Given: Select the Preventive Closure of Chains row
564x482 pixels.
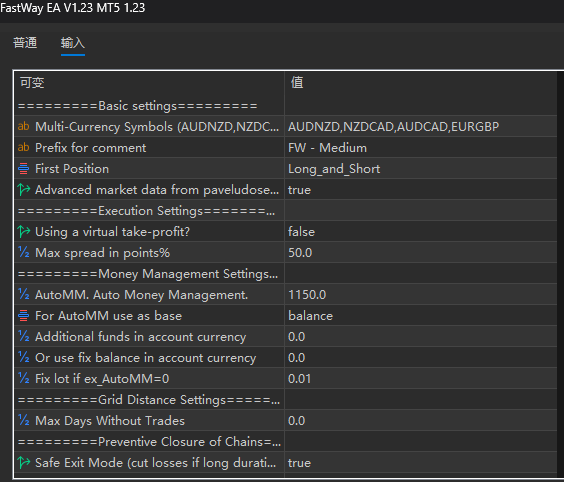Looking at the screenshot, I should 286,442.
